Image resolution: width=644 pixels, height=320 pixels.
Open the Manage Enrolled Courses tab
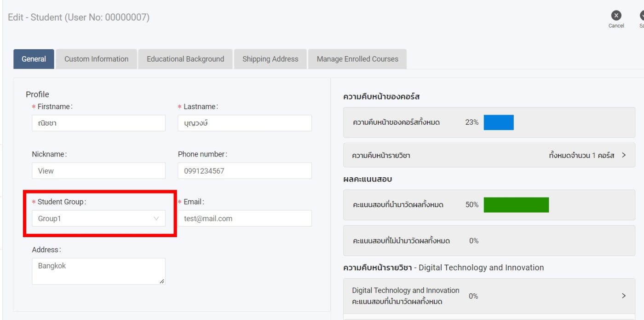pyautogui.click(x=357, y=59)
